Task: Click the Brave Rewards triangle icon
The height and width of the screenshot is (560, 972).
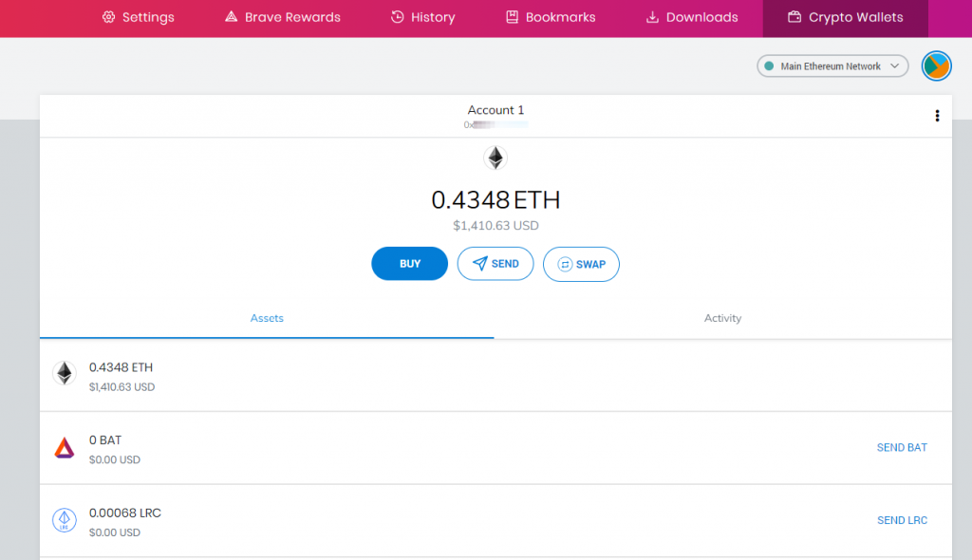Action: 232,17
